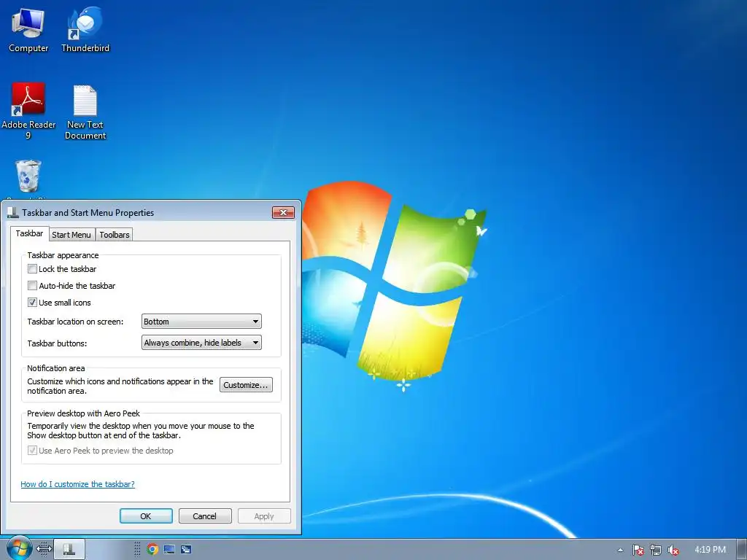Image resolution: width=747 pixels, height=560 pixels.
Task: Switch to the Toolbars tab
Action: click(115, 235)
